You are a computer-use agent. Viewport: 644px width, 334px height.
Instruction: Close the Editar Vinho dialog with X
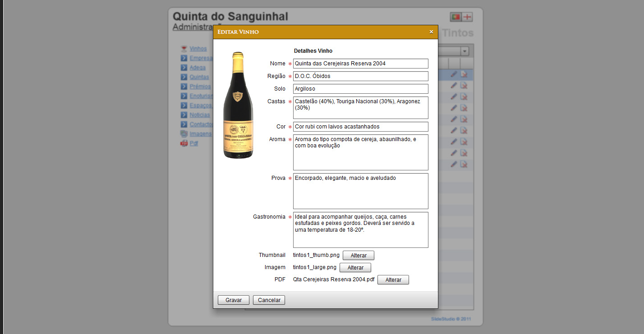coord(431,32)
